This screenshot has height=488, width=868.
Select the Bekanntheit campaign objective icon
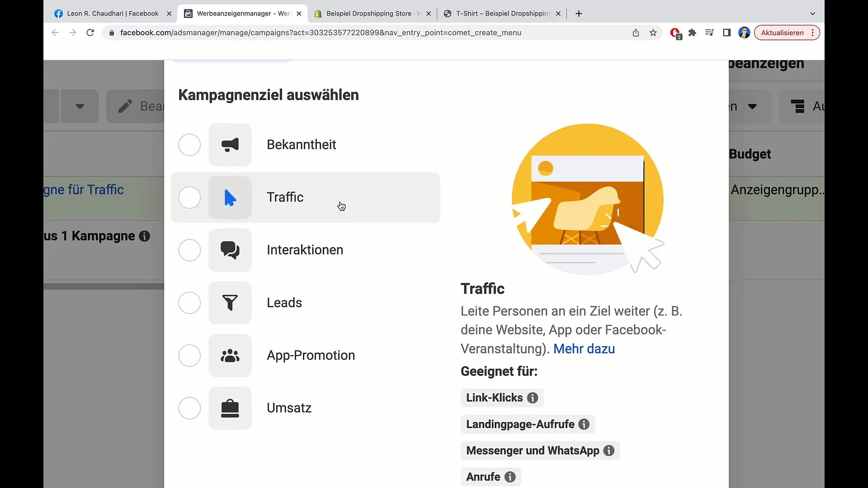[x=230, y=144]
